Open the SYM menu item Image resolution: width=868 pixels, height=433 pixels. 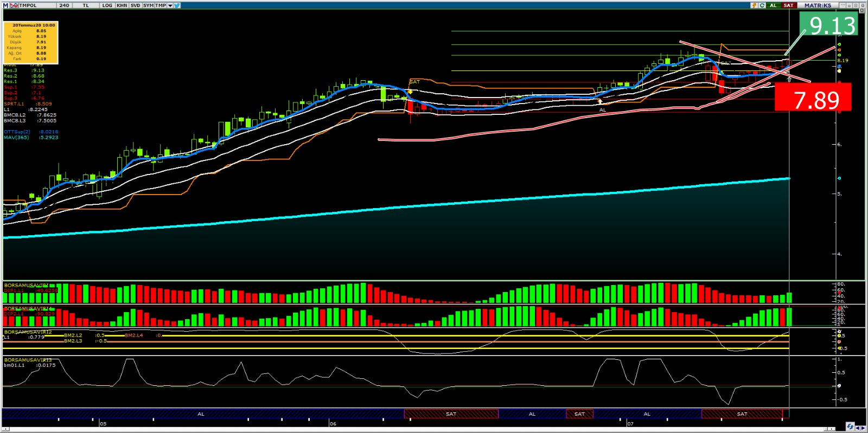(148, 5)
